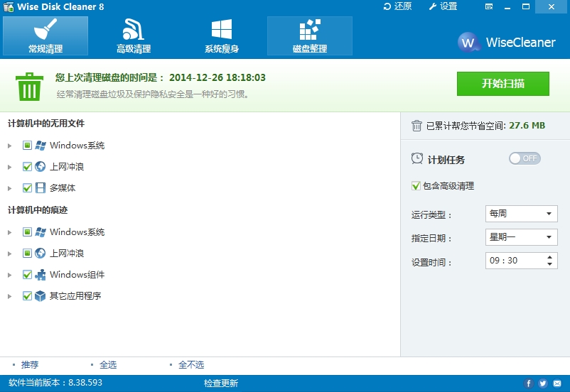The height and width of the screenshot is (392, 570).
Task: Click the 还原 restore option
Action: tap(397, 6)
